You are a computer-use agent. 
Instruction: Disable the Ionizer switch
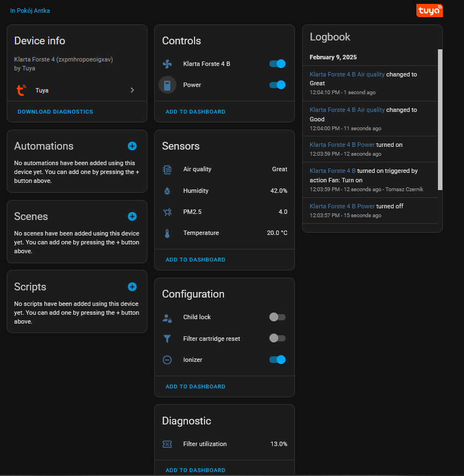pyautogui.click(x=277, y=360)
